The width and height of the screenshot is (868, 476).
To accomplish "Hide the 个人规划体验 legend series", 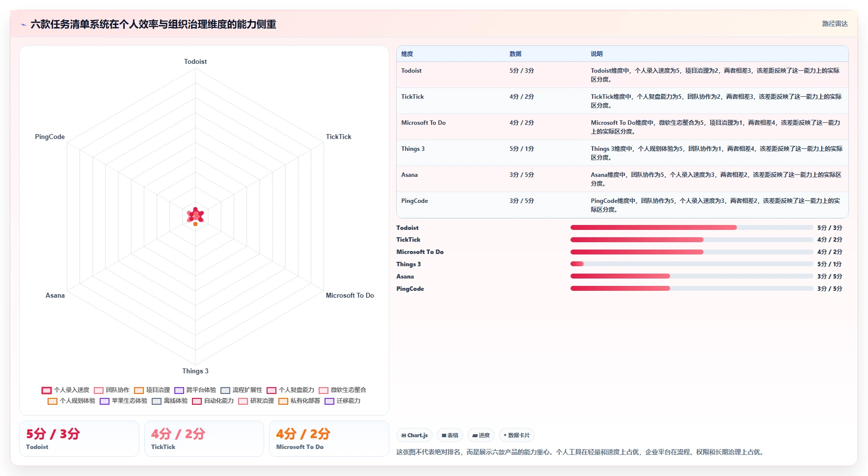I will (x=72, y=401).
